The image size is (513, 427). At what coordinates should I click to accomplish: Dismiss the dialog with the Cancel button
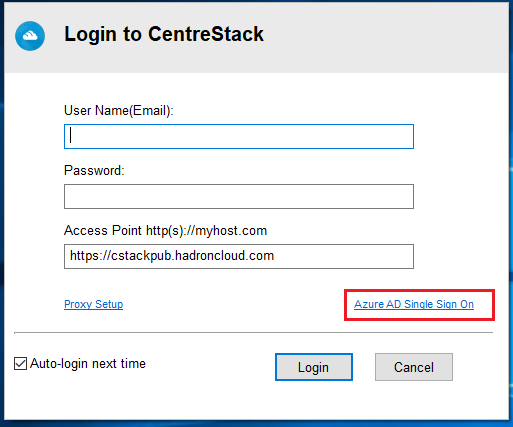tap(414, 367)
